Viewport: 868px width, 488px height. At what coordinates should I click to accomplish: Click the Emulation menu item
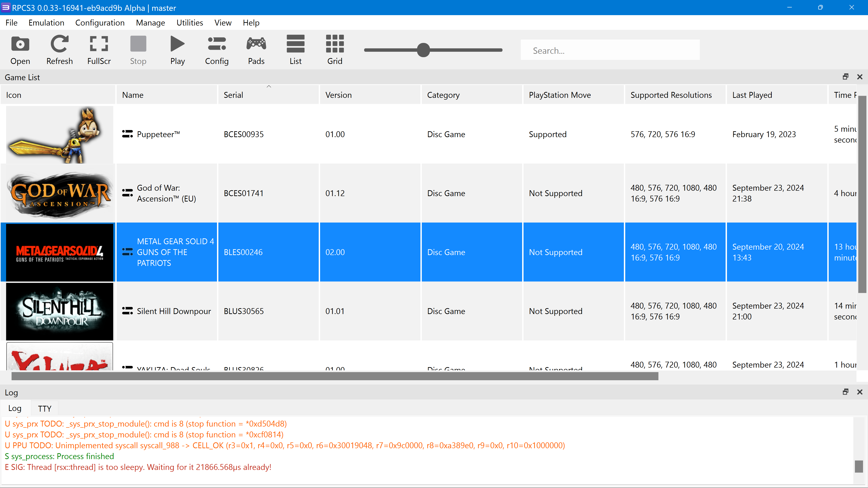tap(46, 22)
